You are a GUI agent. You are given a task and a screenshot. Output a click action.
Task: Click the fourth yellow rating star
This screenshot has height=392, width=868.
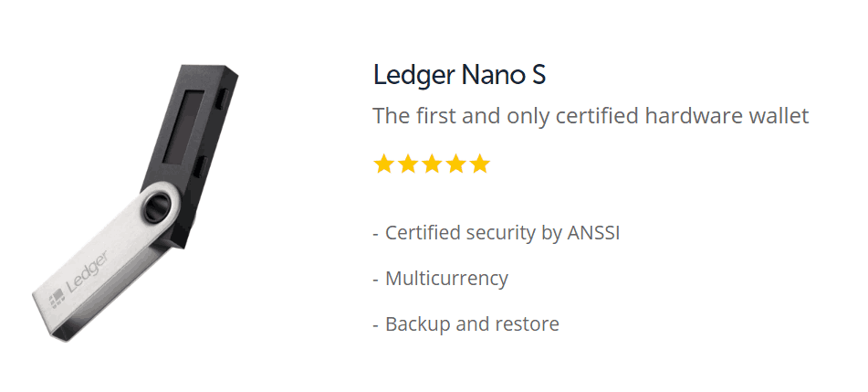[455, 164]
